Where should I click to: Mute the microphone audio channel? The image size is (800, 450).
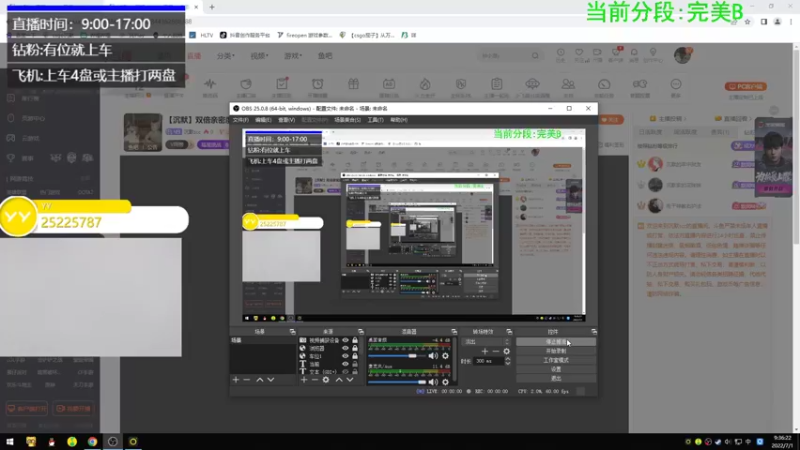[433, 382]
